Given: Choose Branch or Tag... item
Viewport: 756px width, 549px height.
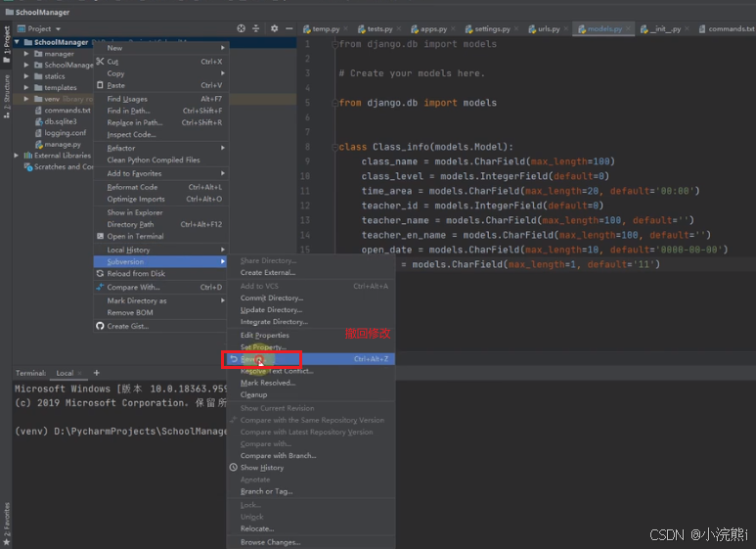Looking at the screenshot, I should (x=311, y=491).
